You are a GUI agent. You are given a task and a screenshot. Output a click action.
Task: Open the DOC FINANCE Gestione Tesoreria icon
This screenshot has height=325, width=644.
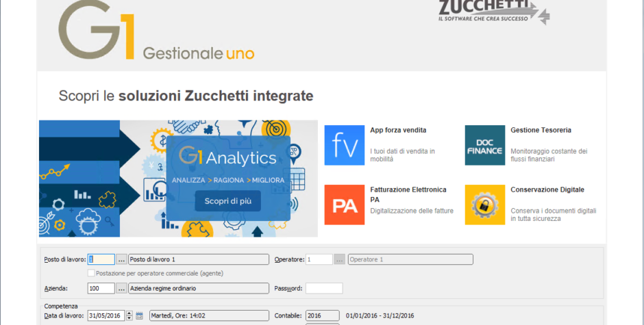click(x=484, y=145)
